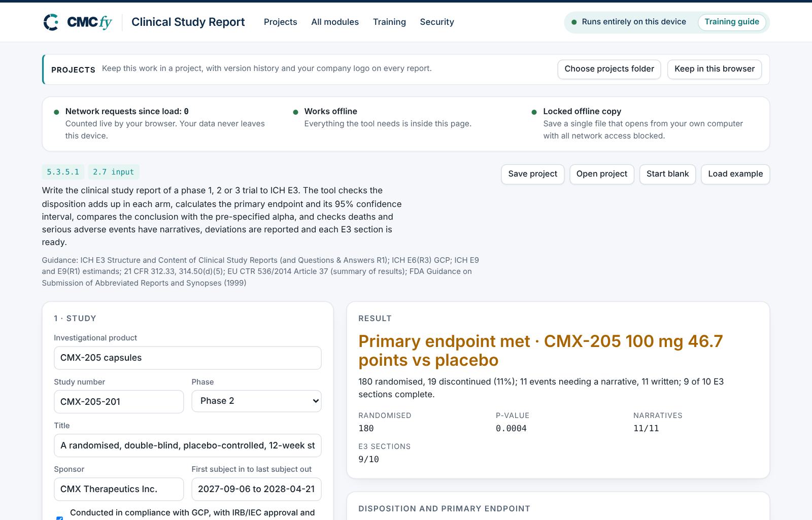Edit first subject in to last subject out dates
Image resolution: width=812 pixels, height=520 pixels.
[256, 489]
